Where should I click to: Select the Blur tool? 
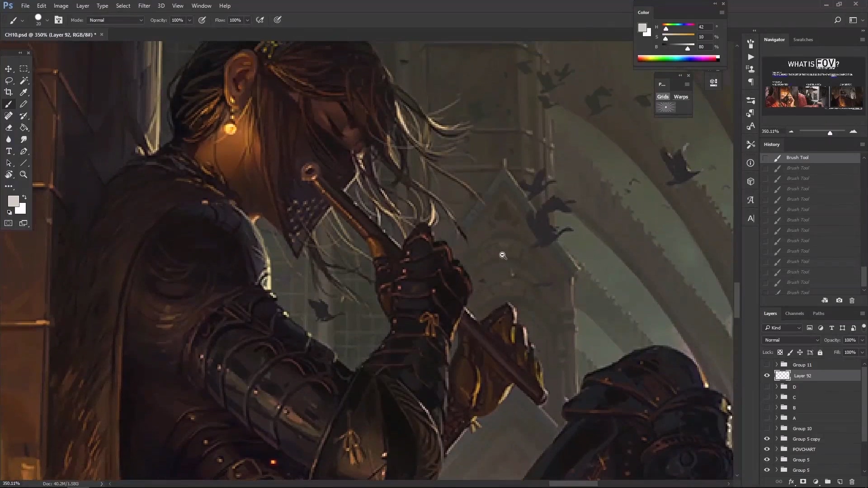(x=9, y=139)
